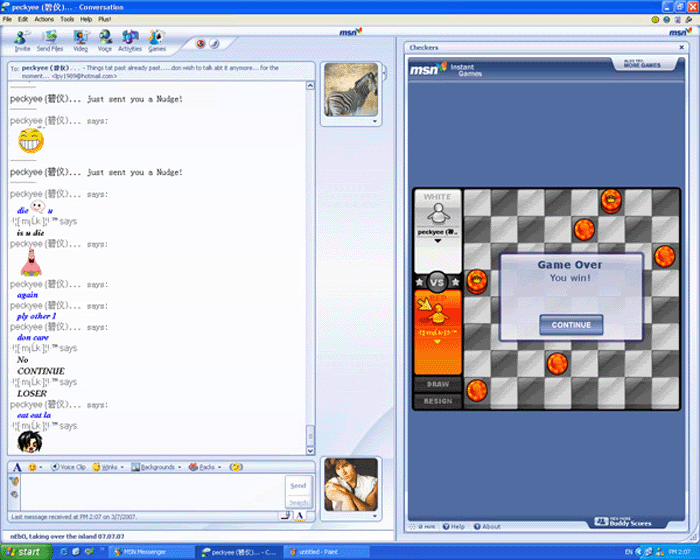Screen dimensions: 700x560
Task: Open the Help menu
Action: [x=86, y=19]
